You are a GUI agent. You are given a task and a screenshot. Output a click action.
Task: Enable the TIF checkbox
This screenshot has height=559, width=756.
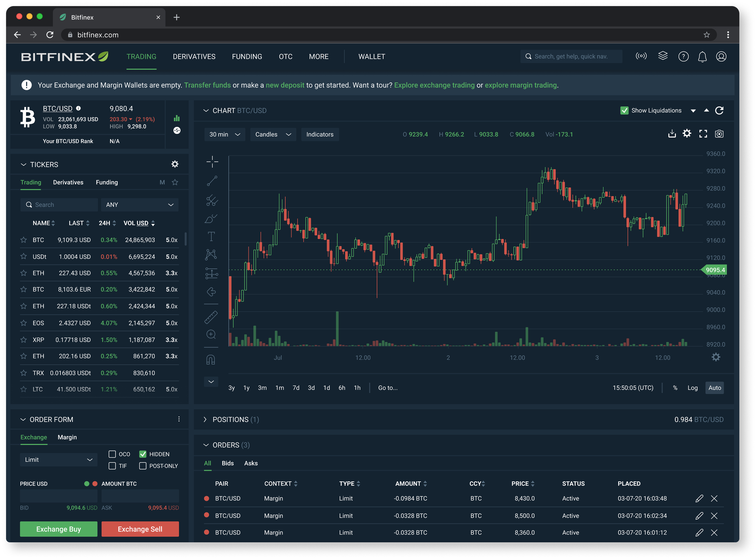point(112,466)
